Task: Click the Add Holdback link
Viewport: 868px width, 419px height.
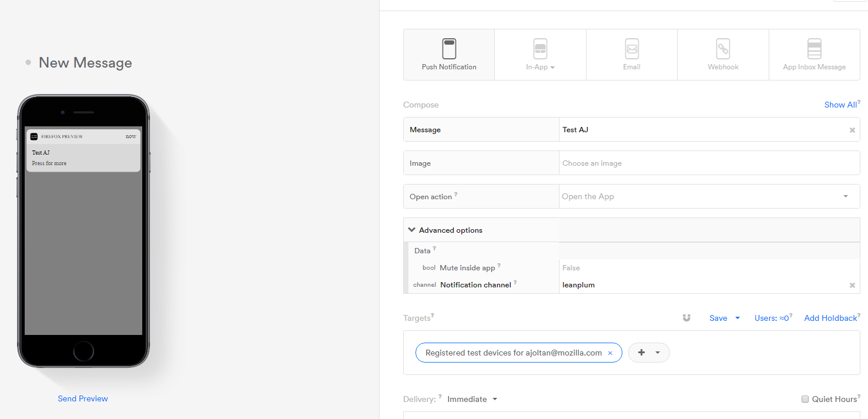Action: point(830,318)
